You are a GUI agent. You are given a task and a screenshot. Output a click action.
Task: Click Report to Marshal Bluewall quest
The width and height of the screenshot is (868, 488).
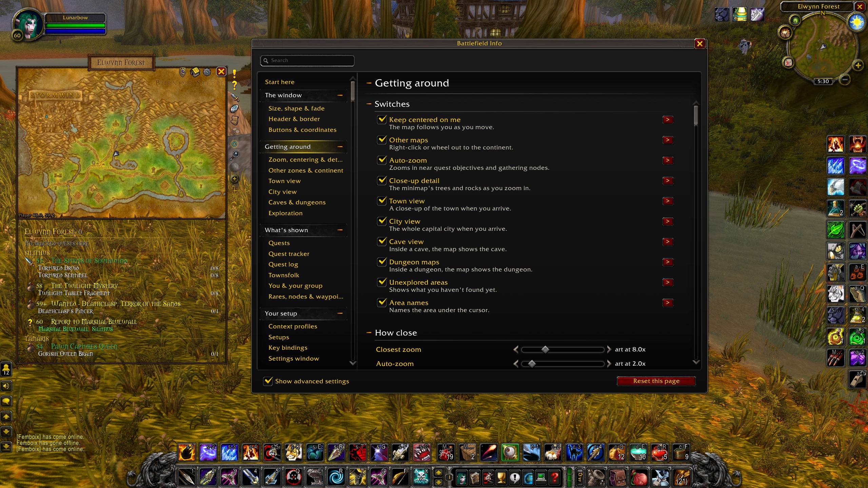pos(94,322)
